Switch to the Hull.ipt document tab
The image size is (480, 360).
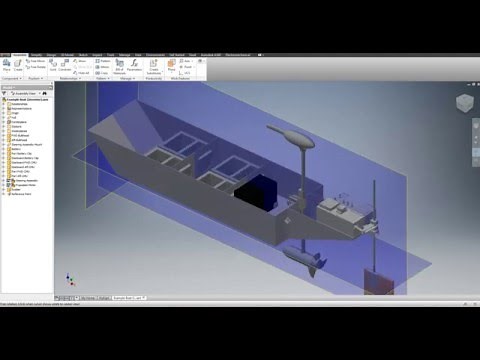coord(104,298)
